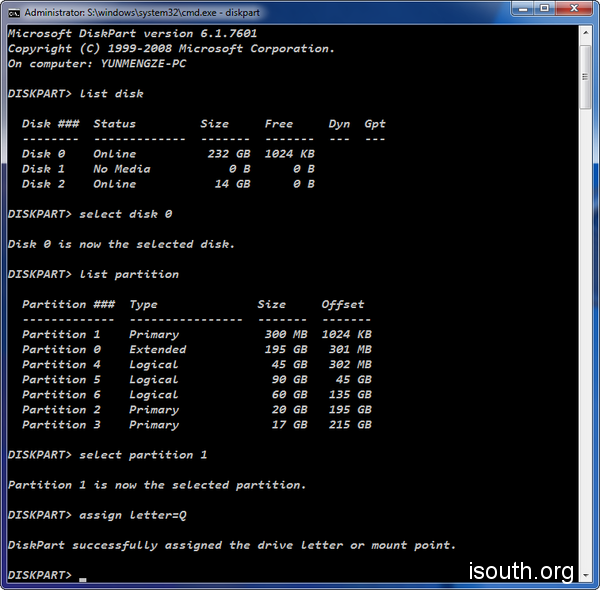
Task: Click the Partition 3 Primary 17 GB row
Action: (196, 424)
